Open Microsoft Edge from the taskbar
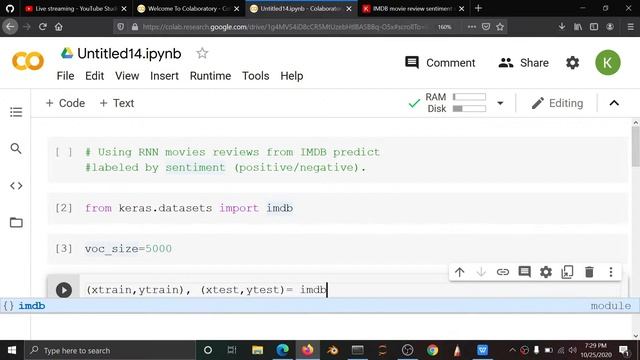The image size is (640, 360). 282,350
